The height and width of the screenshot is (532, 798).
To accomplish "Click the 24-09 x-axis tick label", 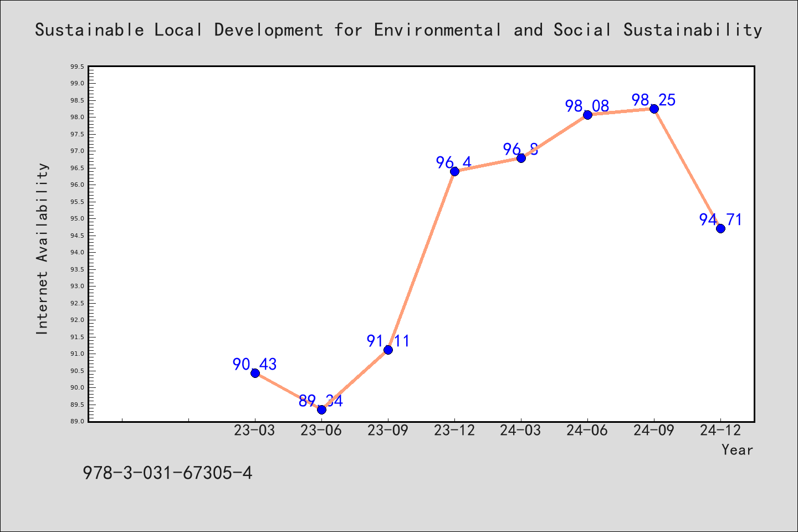I will [x=654, y=430].
